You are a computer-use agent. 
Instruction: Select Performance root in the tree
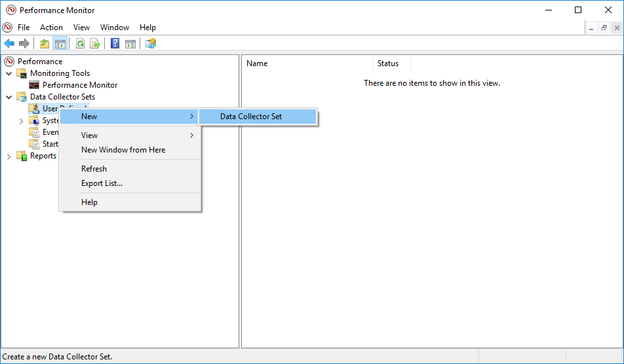click(x=40, y=61)
